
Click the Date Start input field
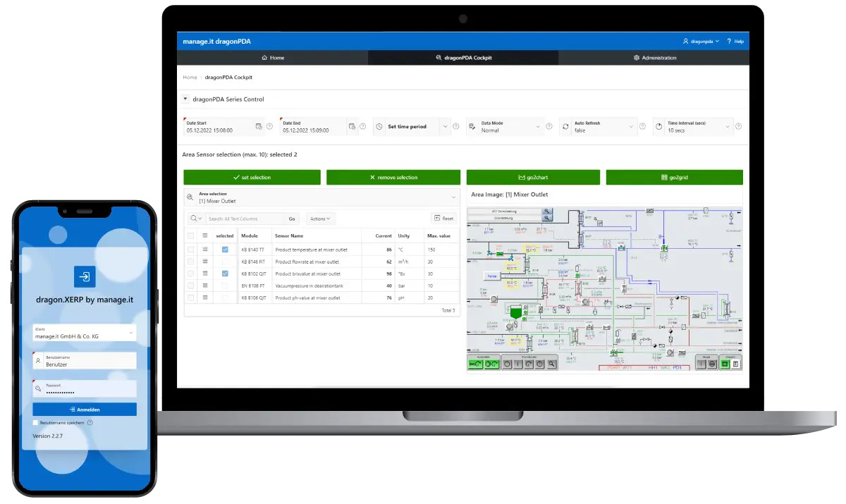219,127
